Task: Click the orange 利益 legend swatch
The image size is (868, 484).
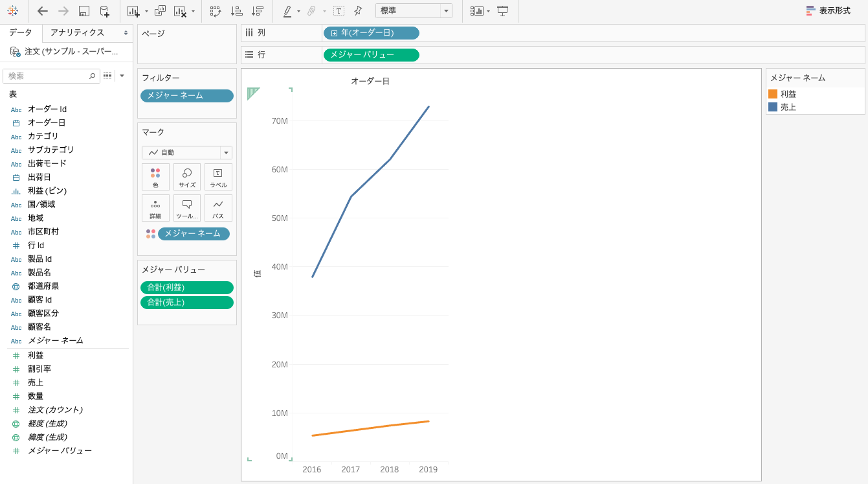Action: click(773, 94)
